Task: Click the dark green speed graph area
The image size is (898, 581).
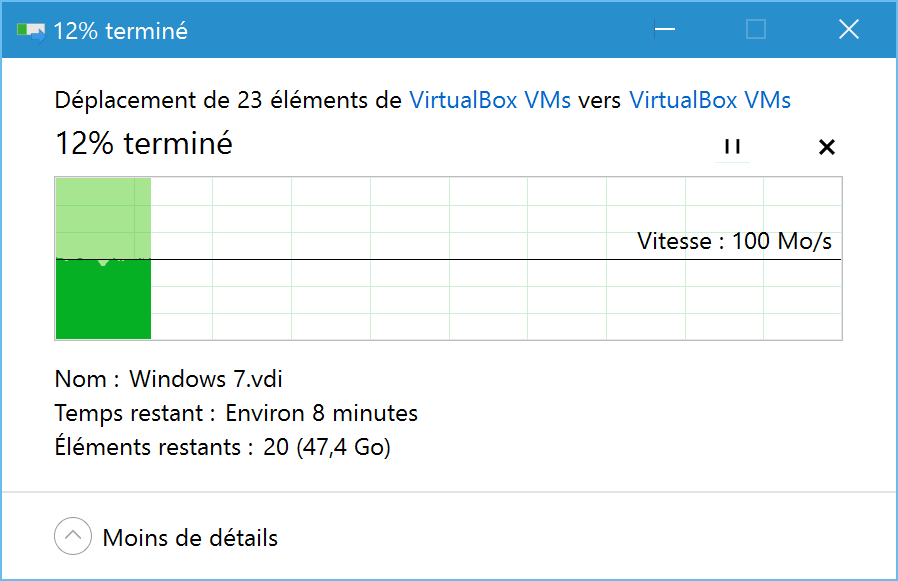Action: click(x=103, y=300)
